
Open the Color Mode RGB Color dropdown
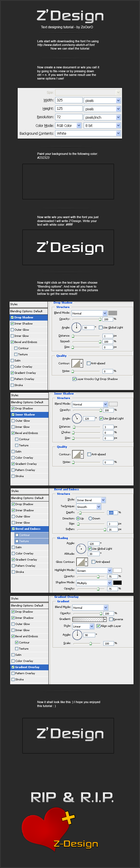click(x=68, y=125)
